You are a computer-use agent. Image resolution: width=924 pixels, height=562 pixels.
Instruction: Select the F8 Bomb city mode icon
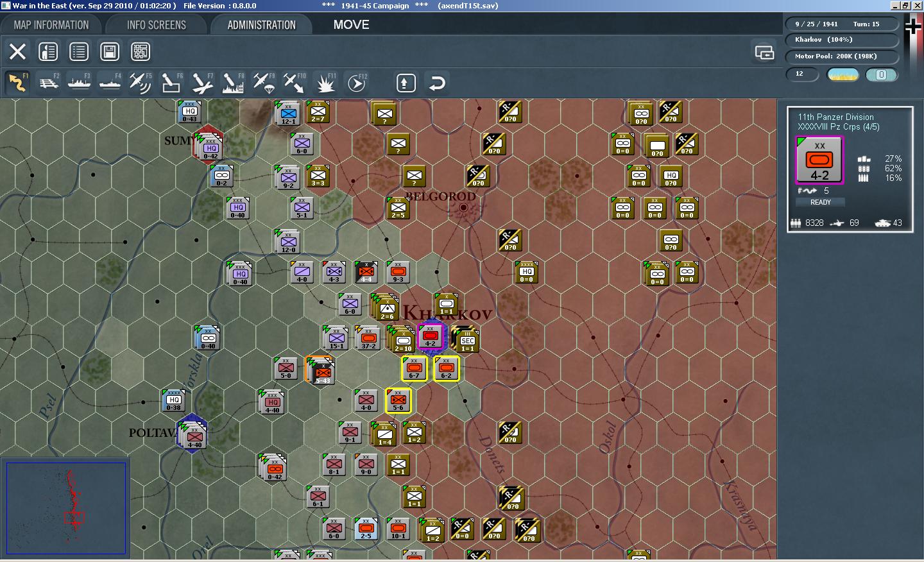pos(233,83)
